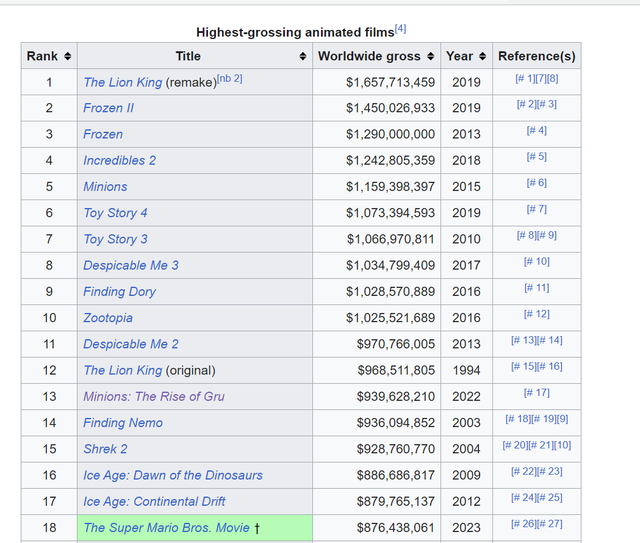The height and width of the screenshot is (543, 640).
Task: Open reference [# 5] for Incredibles 2
Action: coord(537,156)
